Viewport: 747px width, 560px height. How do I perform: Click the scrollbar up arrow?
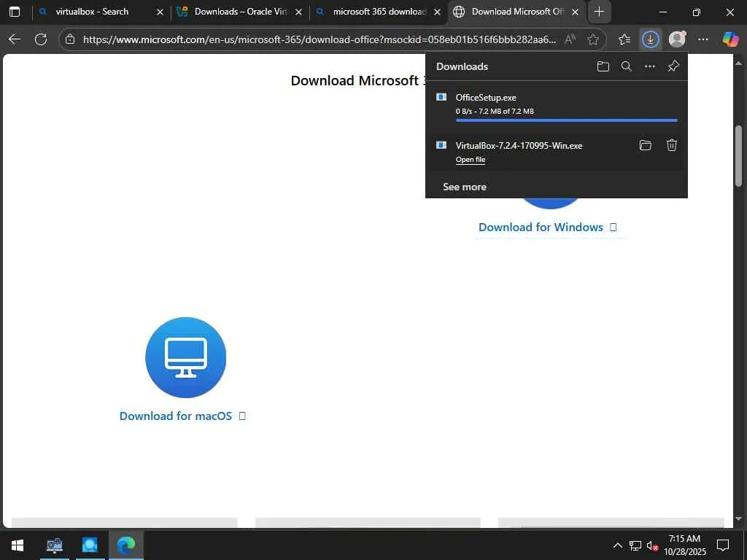[738, 63]
